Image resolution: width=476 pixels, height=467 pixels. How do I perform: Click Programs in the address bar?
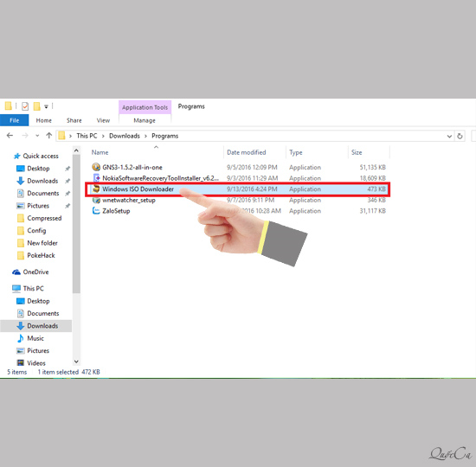[x=164, y=136]
